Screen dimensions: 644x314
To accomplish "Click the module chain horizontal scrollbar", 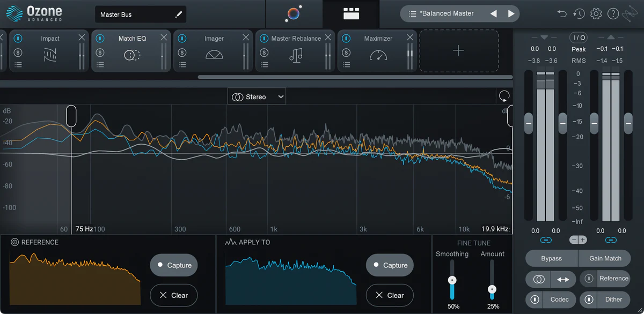I will 355,77.
